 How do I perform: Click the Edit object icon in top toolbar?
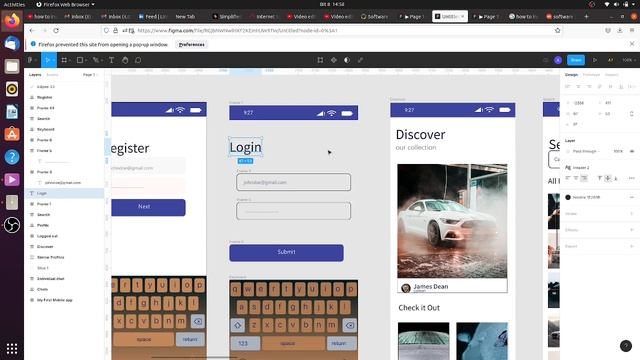pos(320,60)
